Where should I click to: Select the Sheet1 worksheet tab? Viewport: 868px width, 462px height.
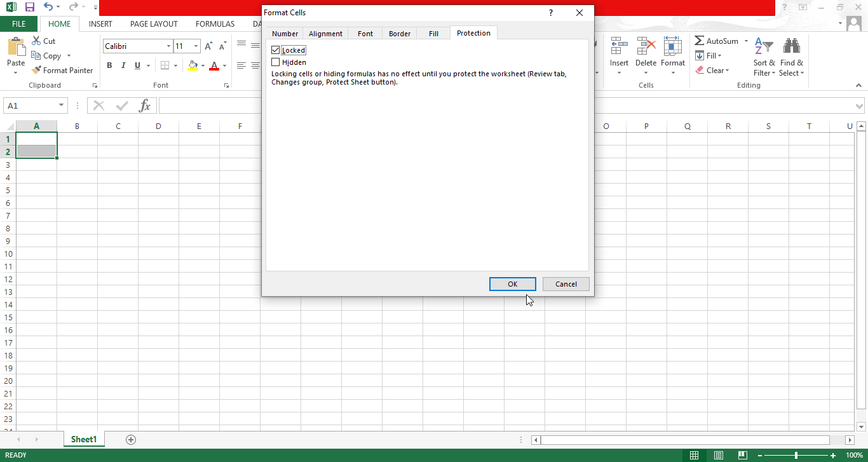84,439
